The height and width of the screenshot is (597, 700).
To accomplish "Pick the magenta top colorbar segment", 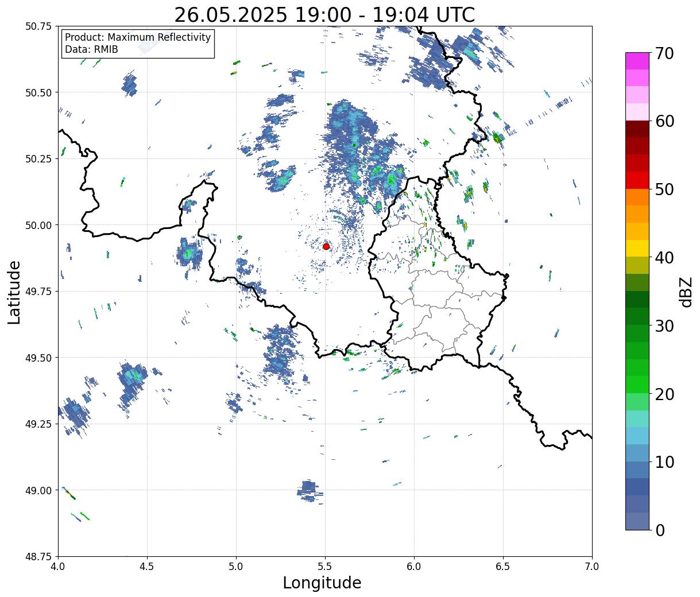I will (x=637, y=61).
